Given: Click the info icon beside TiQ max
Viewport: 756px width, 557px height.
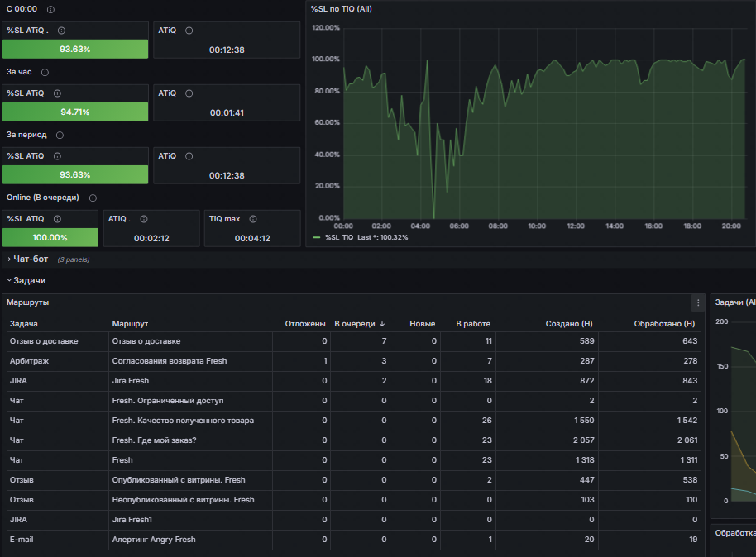Looking at the screenshot, I should pyautogui.click(x=253, y=219).
